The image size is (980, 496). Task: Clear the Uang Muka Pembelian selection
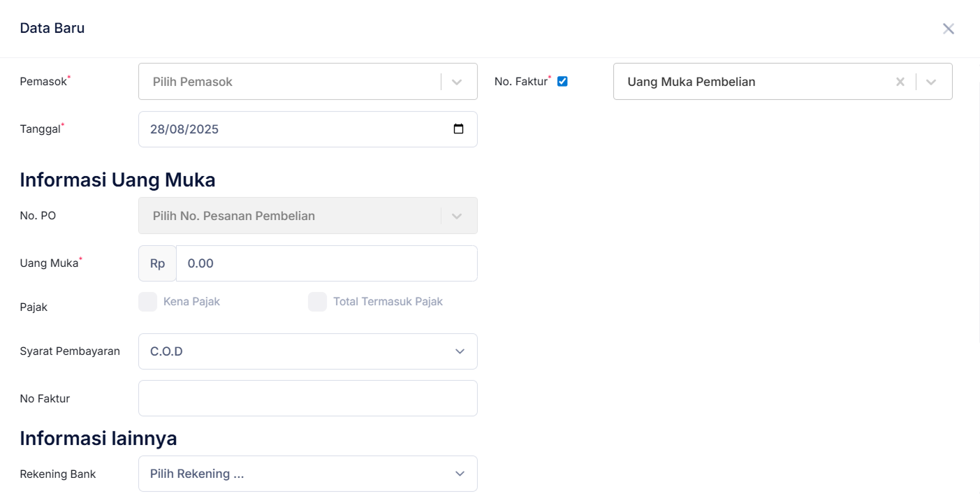tap(900, 82)
